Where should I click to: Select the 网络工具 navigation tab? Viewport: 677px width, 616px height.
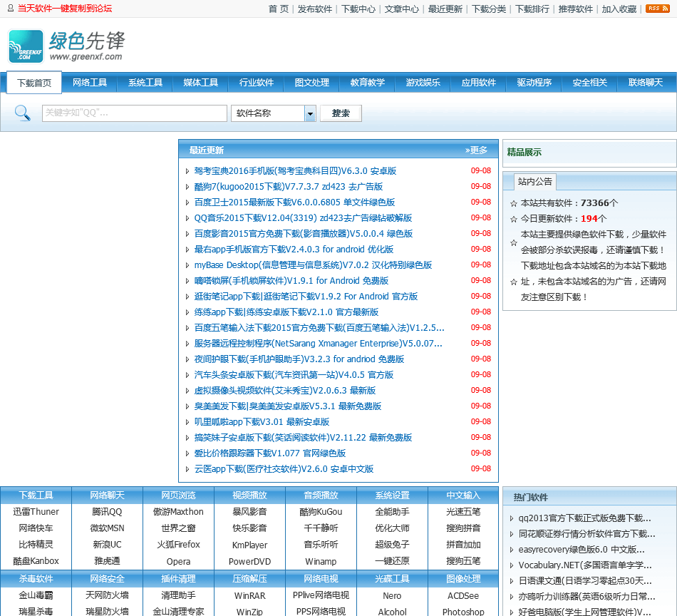(89, 83)
